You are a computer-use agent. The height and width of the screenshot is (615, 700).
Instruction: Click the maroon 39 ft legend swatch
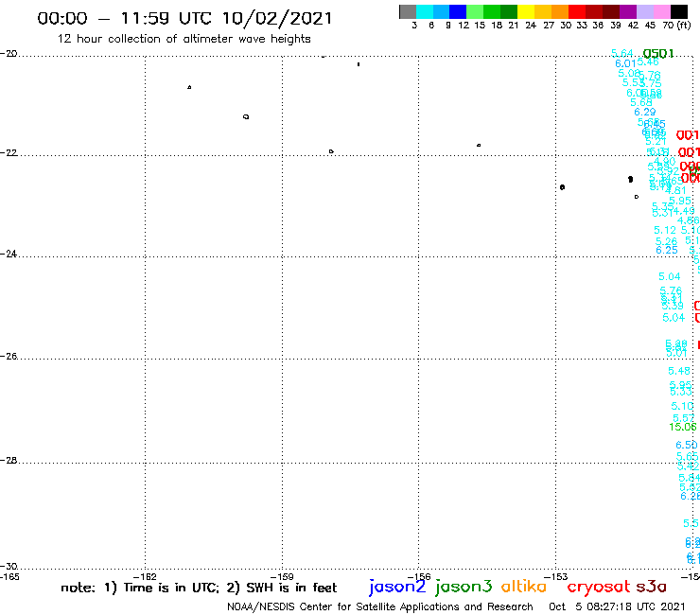pos(611,11)
